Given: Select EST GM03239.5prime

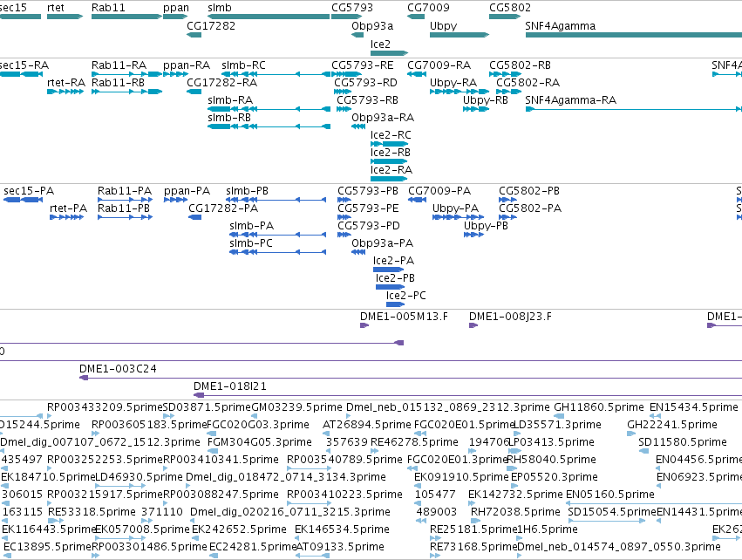Looking at the screenshot, I should pos(254,416).
